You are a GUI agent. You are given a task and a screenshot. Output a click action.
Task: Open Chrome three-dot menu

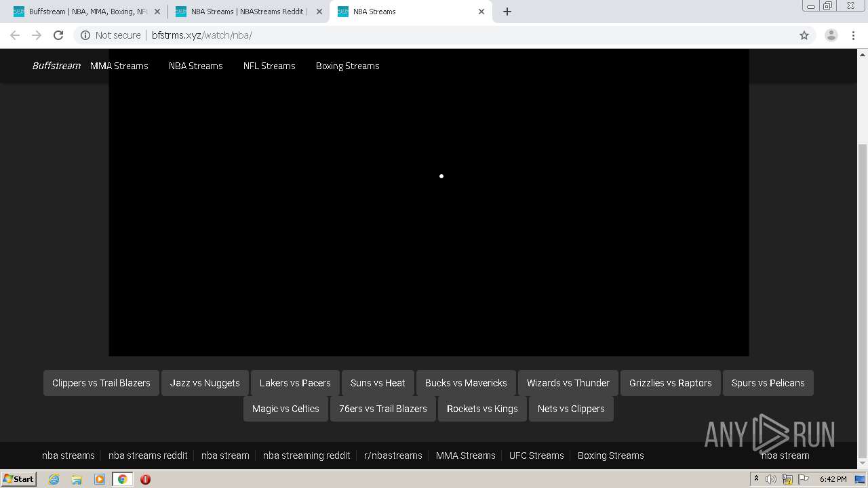coord(853,35)
